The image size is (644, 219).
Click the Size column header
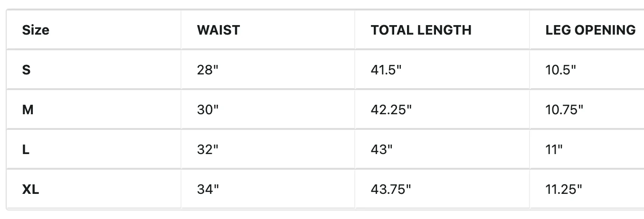36,30
